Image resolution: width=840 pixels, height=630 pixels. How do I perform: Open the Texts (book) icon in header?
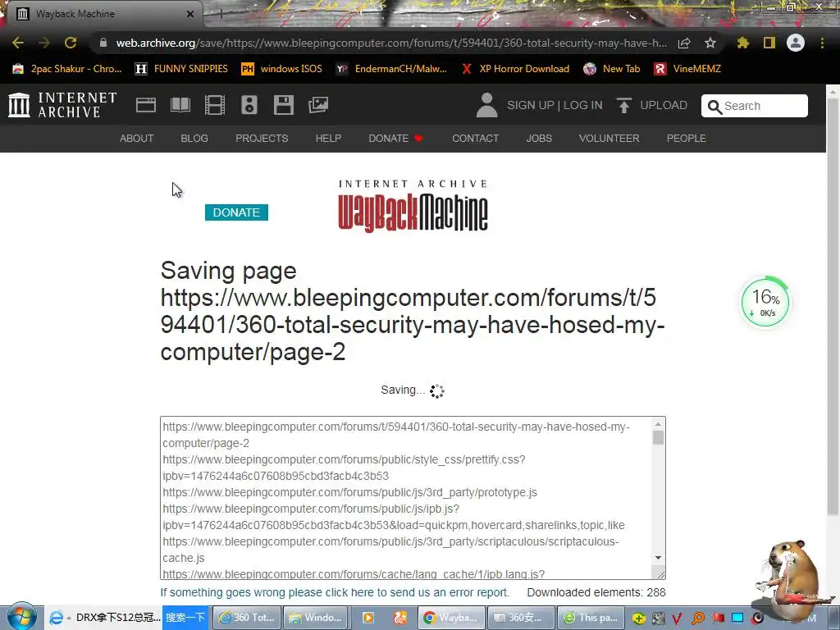[180, 105]
